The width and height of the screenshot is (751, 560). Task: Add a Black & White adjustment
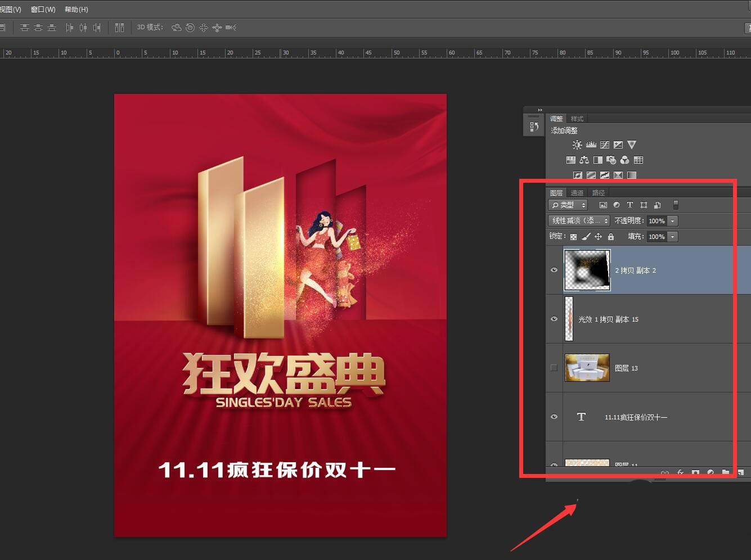pyautogui.click(x=597, y=160)
